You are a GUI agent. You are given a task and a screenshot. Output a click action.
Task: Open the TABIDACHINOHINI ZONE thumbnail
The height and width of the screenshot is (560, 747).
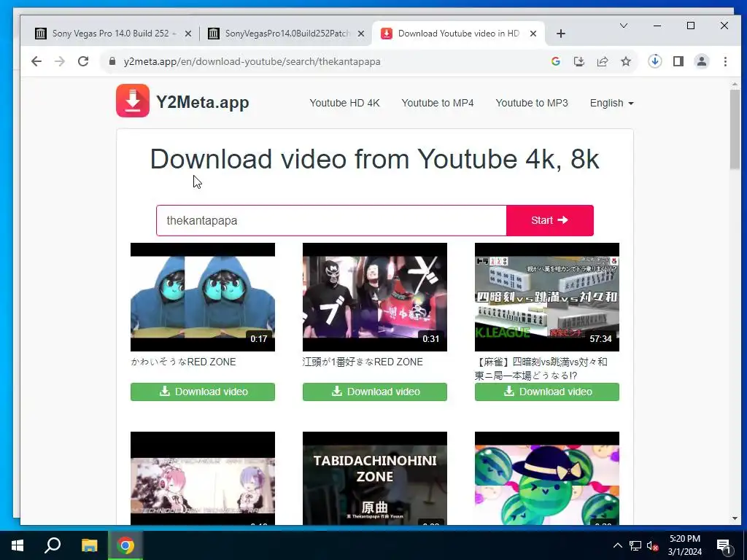pyautogui.click(x=374, y=478)
